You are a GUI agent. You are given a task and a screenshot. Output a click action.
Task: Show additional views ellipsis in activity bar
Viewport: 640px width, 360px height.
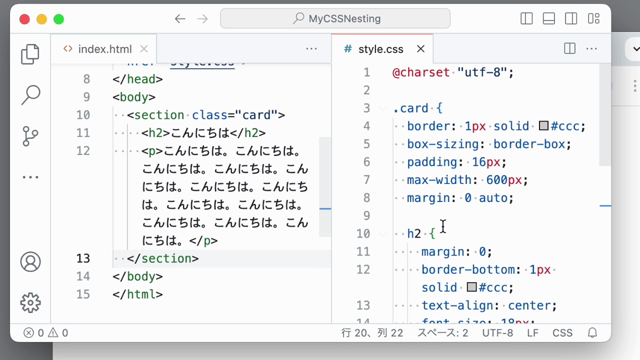tap(30, 177)
